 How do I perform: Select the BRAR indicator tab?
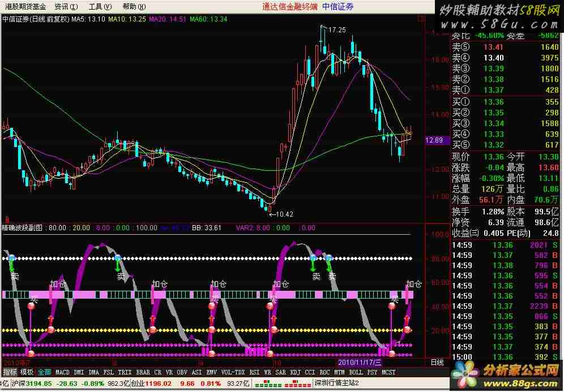143,372
